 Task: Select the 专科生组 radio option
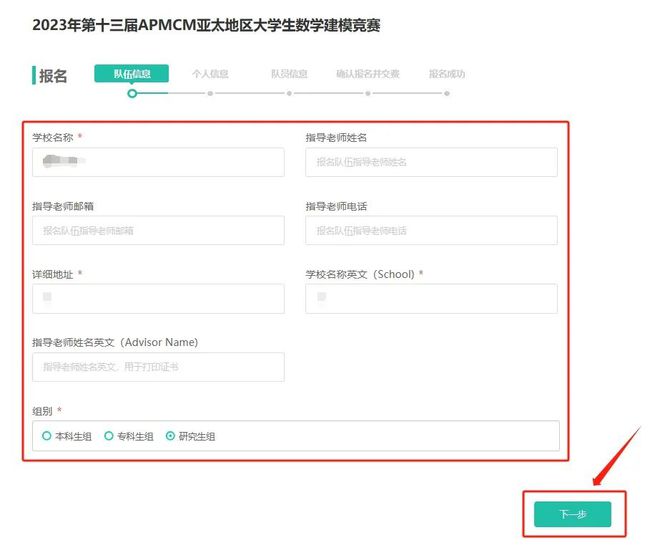point(128,436)
